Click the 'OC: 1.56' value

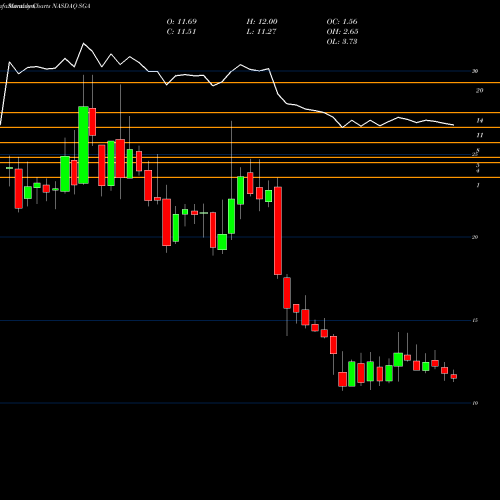(342, 22)
